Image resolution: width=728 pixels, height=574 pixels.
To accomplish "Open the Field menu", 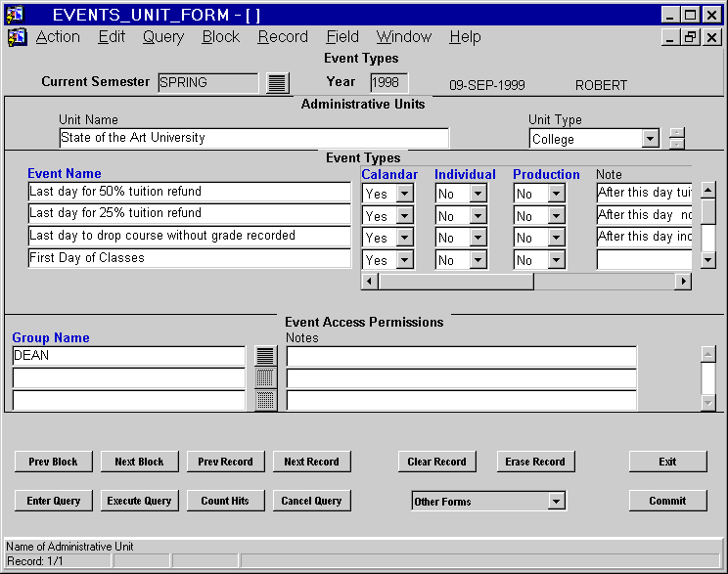I will 342,36.
